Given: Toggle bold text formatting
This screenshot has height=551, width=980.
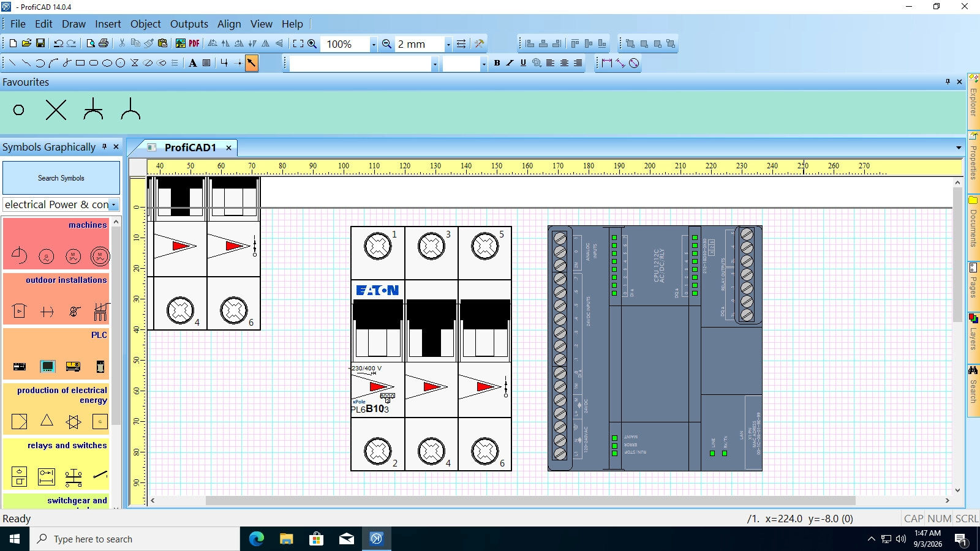Looking at the screenshot, I should (497, 63).
